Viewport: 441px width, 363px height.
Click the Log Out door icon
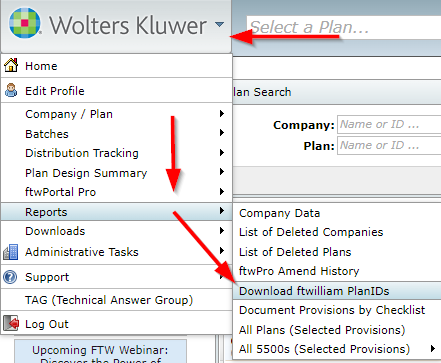pos(11,323)
